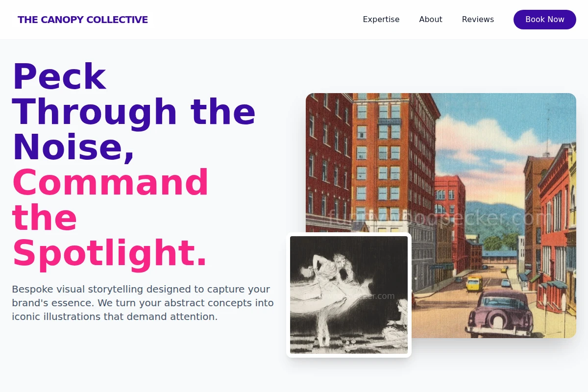Click the 'Bespoke visual storytelling' paragraph
Viewport: 588px width, 392px height.
(x=143, y=303)
